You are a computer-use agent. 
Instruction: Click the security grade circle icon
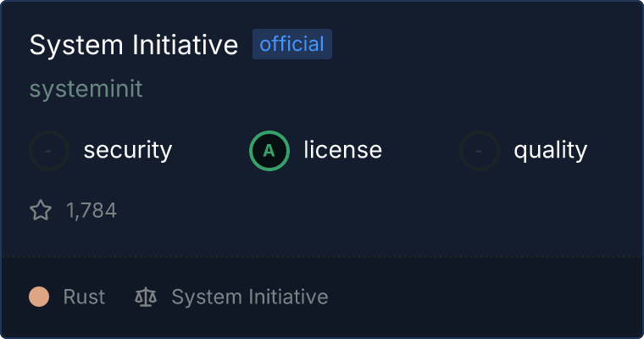point(49,151)
